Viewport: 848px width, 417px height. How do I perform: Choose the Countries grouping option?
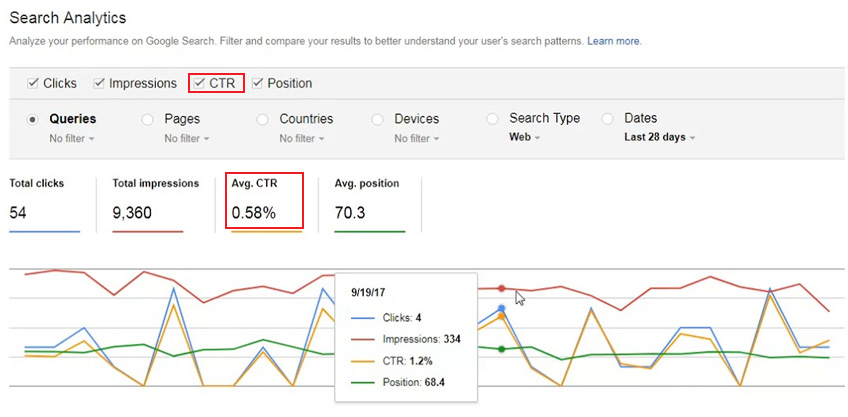click(x=262, y=120)
